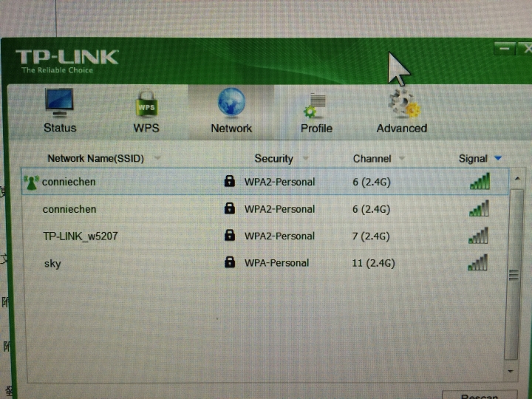Select the second conniechen network name
This screenshot has width=532, height=399.
point(69,209)
